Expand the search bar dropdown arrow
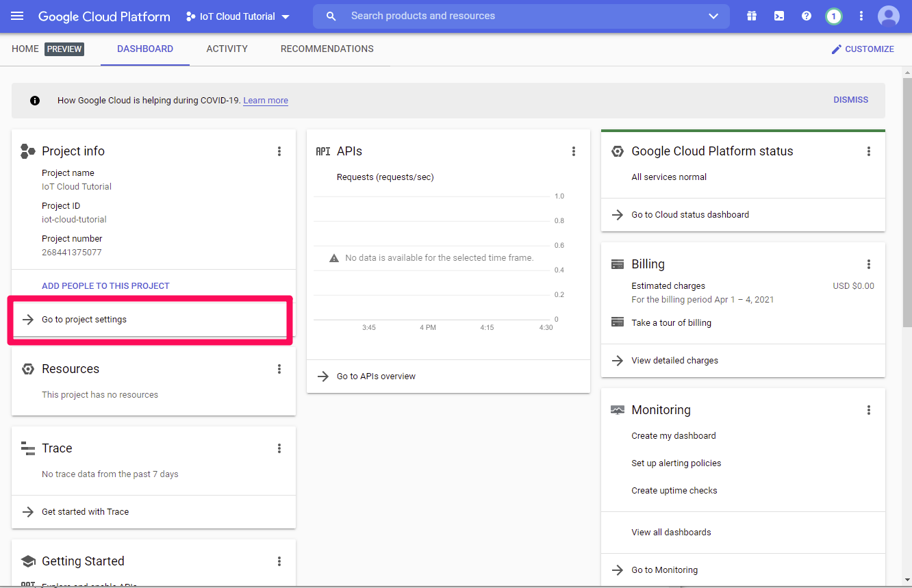This screenshot has width=912, height=588. (x=713, y=16)
